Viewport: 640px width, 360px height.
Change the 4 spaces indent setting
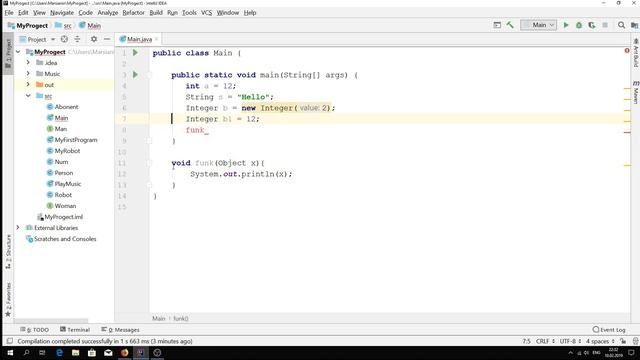pos(600,341)
